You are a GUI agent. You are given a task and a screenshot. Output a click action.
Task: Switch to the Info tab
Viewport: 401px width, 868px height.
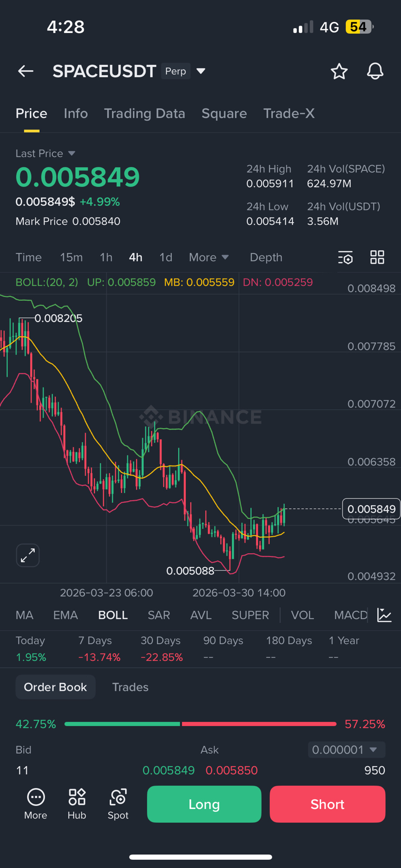pos(76,113)
